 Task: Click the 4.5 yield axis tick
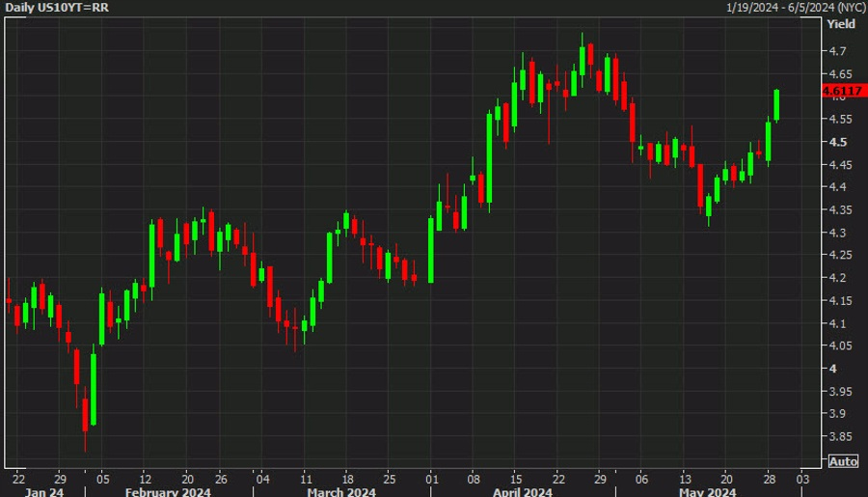click(x=837, y=142)
